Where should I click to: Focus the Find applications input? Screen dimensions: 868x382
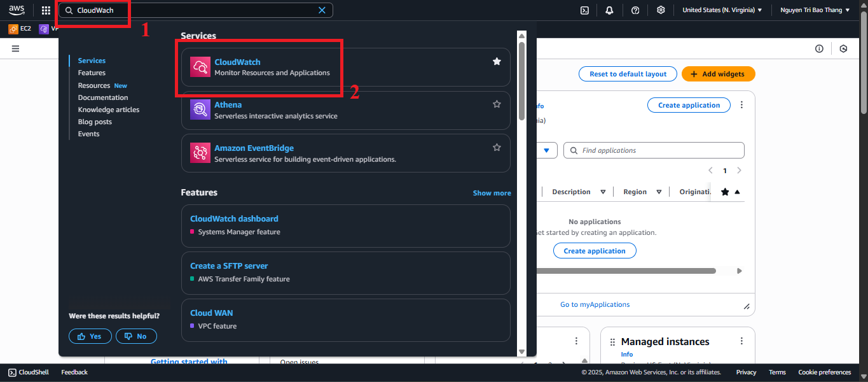[654, 150]
